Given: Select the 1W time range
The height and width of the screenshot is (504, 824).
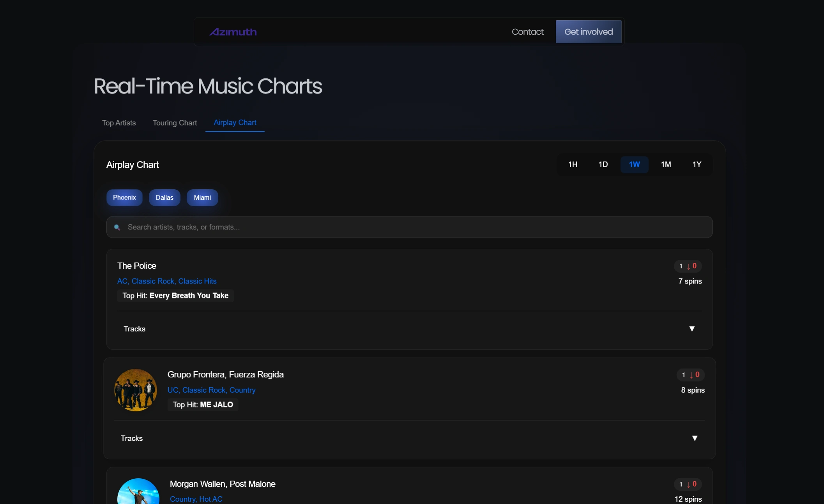Looking at the screenshot, I should coord(635,164).
